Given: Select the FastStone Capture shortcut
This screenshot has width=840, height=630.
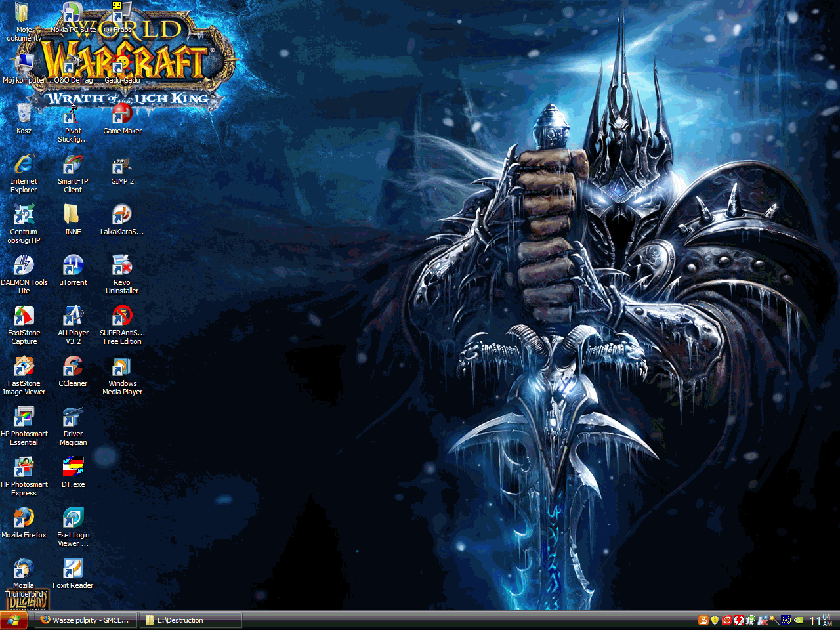Looking at the screenshot, I should click(x=24, y=316).
